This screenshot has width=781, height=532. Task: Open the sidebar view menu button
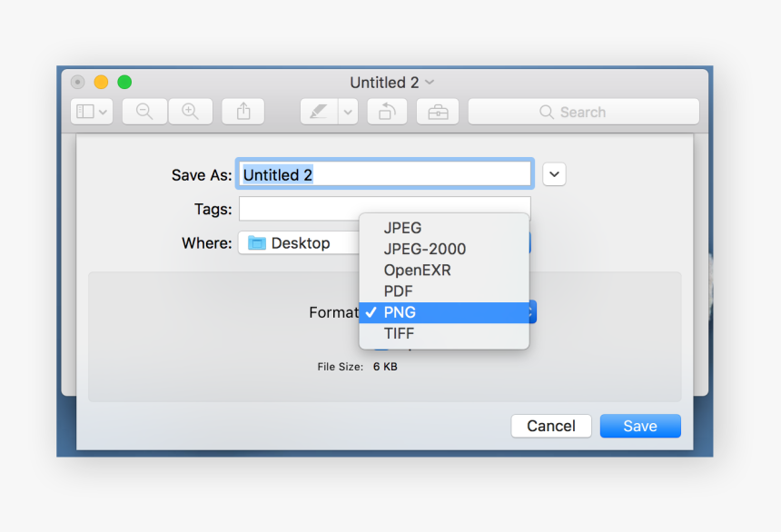(x=92, y=112)
